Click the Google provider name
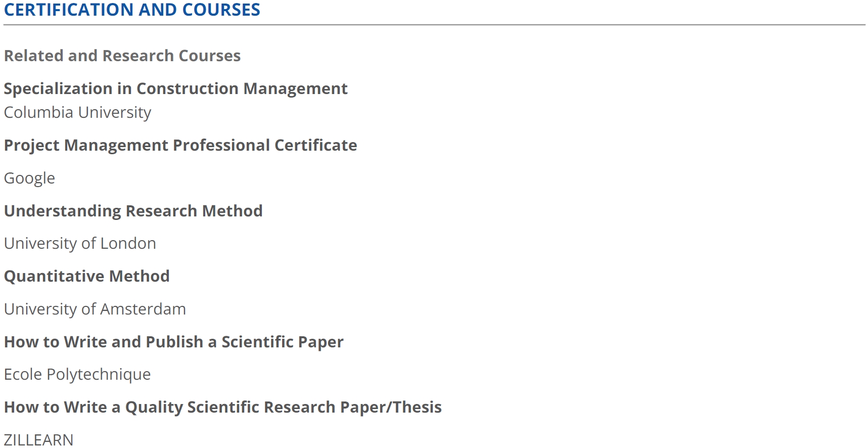The image size is (868, 448). pyautogui.click(x=29, y=178)
